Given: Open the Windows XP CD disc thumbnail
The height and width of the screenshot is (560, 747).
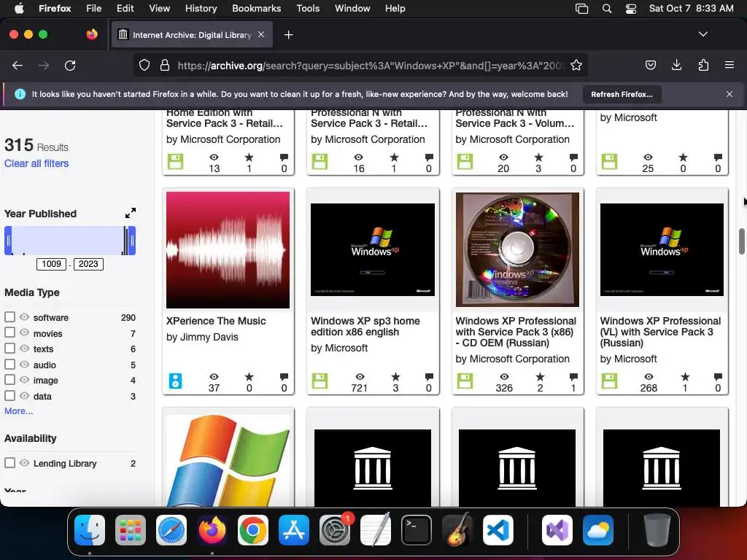Looking at the screenshot, I should [x=517, y=249].
